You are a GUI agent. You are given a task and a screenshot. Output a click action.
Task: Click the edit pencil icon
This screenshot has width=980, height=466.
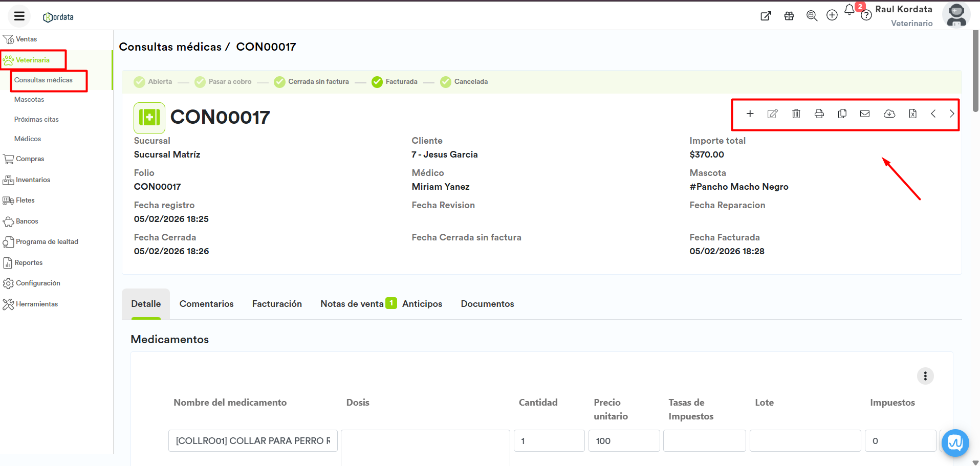[773, 114]
